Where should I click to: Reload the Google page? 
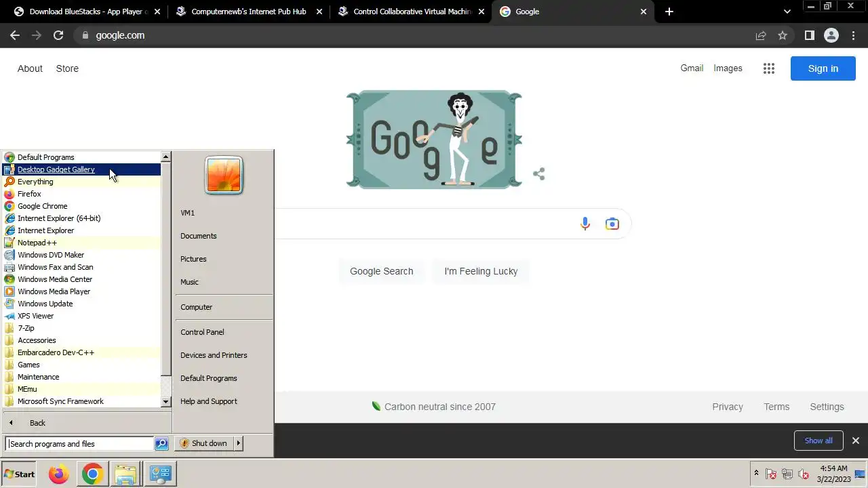click(58, 35)
